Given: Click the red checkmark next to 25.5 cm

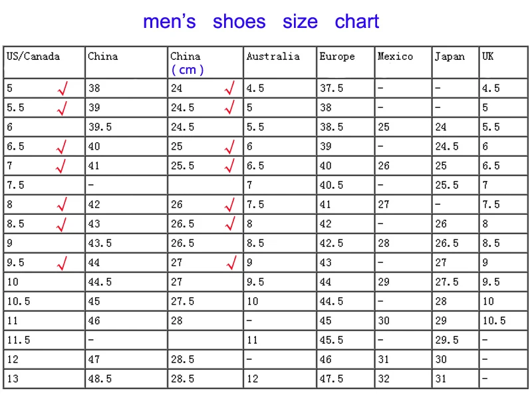Looking at the screenshot, I should click(x=229, y=166).
